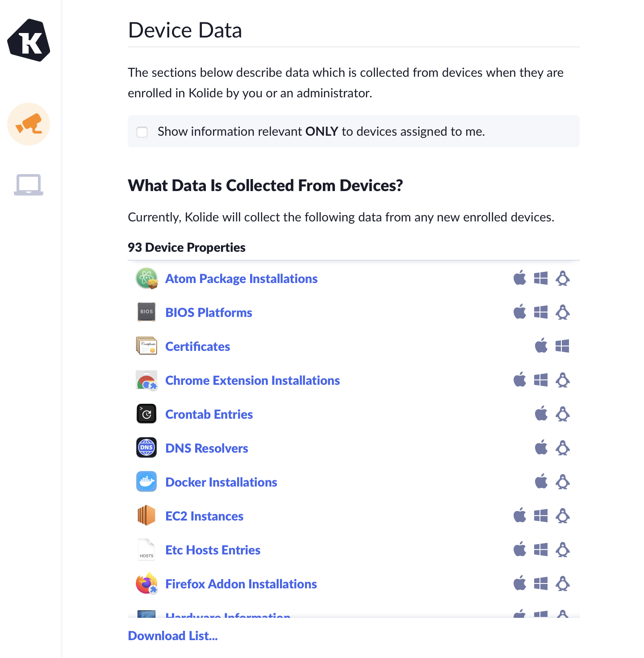644x658 pixels.
Task: Click the Atom Package Installations icon
Action: [146, 279]
